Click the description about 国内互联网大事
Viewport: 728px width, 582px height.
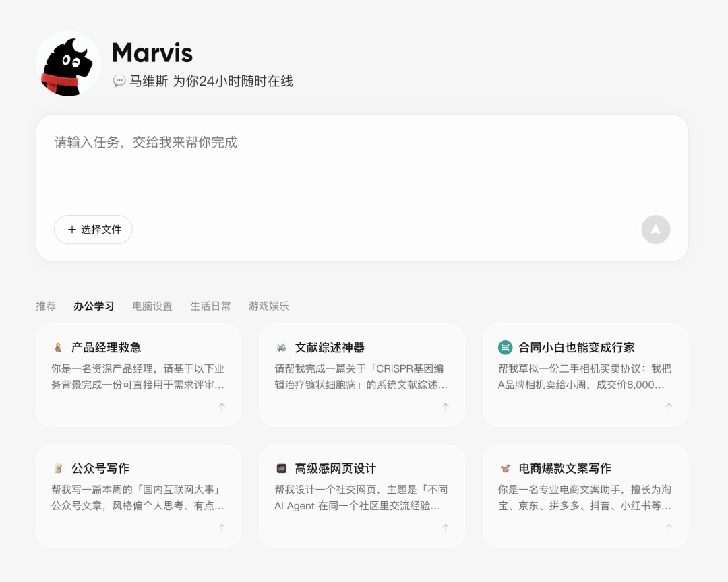click(138, 497)
